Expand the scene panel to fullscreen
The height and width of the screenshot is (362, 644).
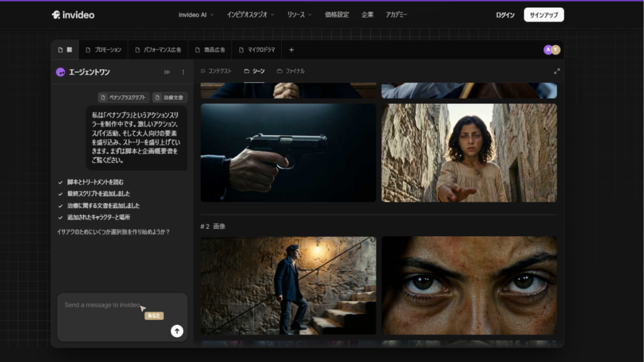pyautogui.click(x=557, y=72)
